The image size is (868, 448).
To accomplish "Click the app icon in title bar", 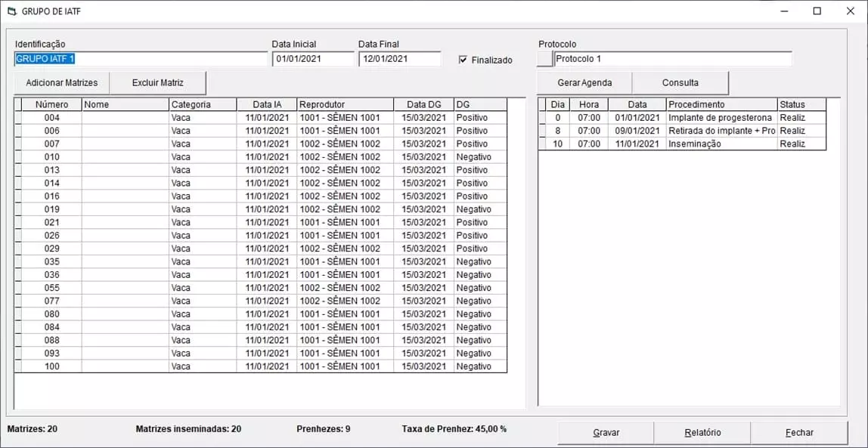I will (11, 11).
